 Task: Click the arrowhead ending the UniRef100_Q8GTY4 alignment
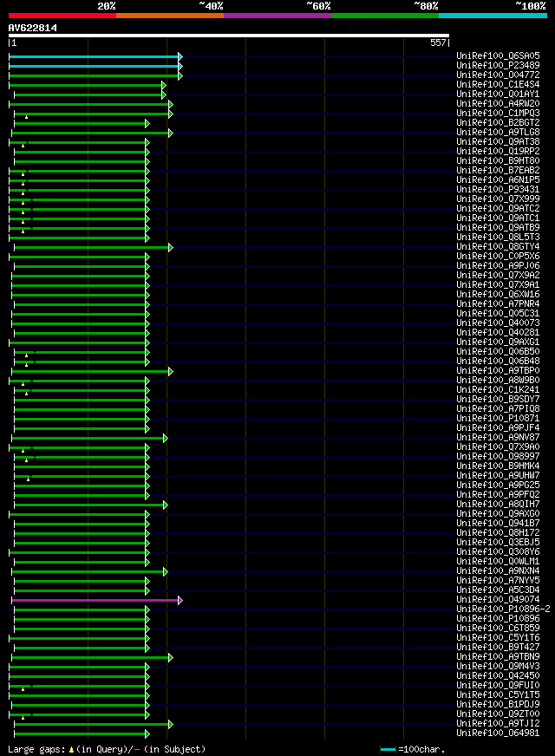point(171,247)
